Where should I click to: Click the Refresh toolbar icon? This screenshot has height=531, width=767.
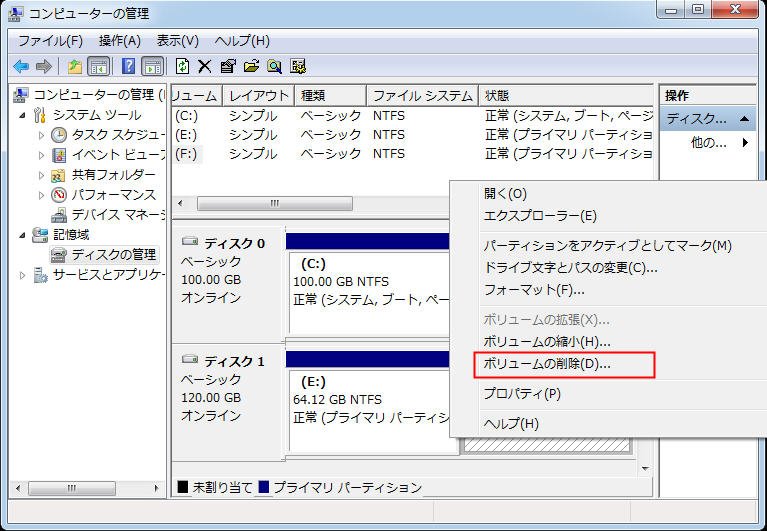(x=182, y=66)
